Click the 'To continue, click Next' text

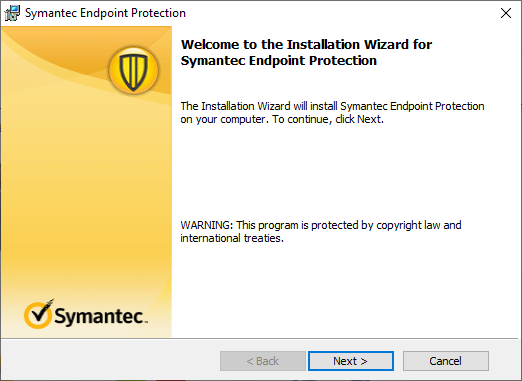[328, 119]
